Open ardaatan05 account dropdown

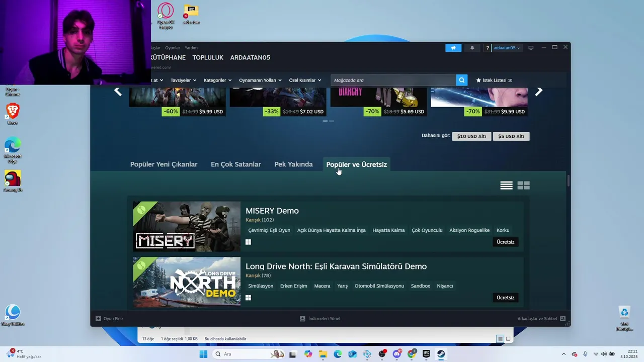pos(507,48)
